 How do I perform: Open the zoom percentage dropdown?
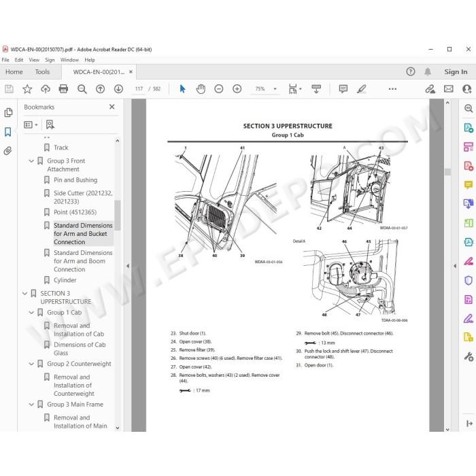point(275,89)
